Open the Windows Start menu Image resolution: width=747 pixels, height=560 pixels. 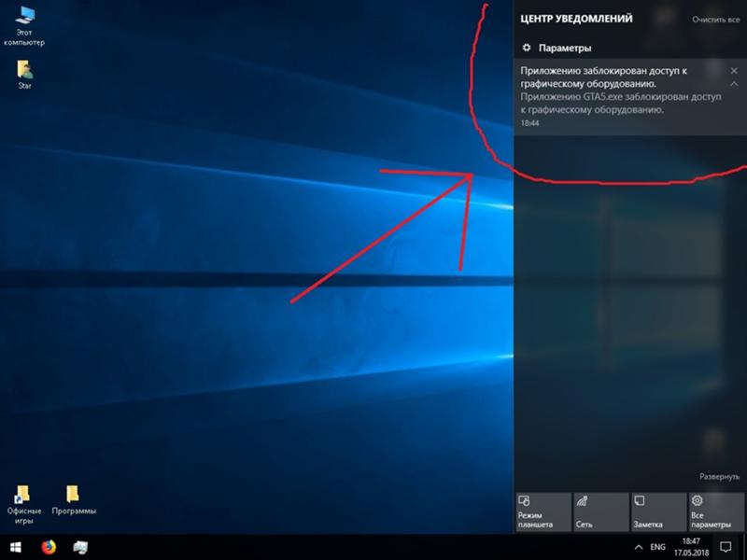pos(15,547)
